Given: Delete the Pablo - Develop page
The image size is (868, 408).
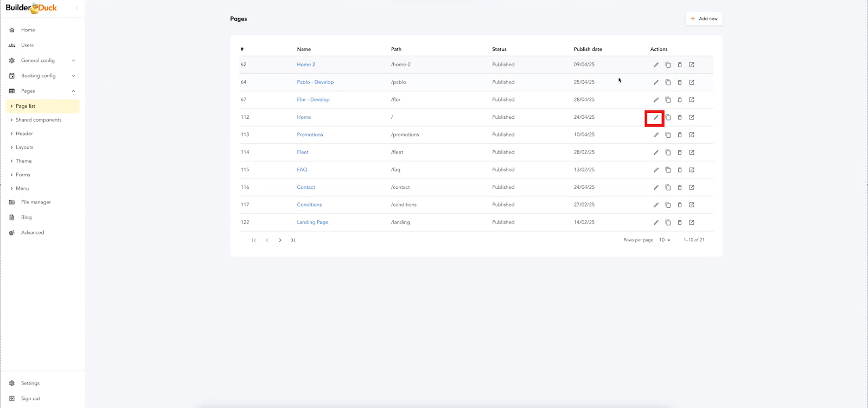Looking at the screenshot, I should coord(680,82).
